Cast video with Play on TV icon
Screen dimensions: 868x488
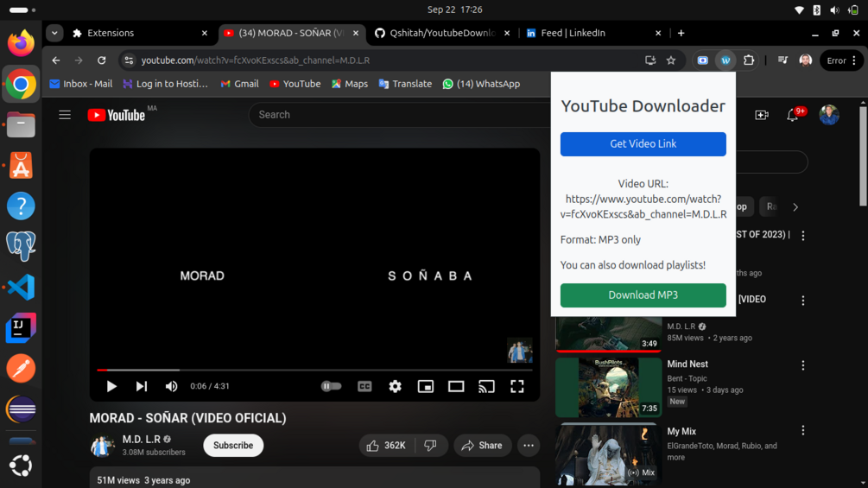click(x=486, y=386)
